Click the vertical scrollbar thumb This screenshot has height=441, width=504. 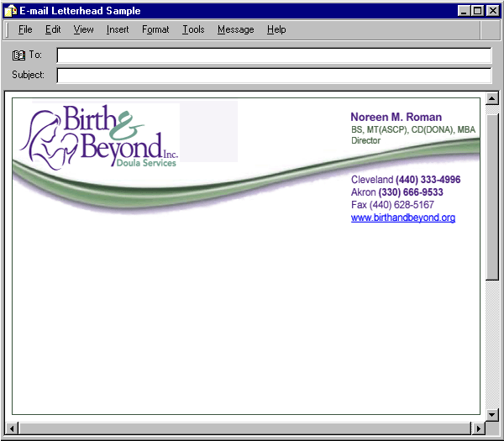coord(491,197)
